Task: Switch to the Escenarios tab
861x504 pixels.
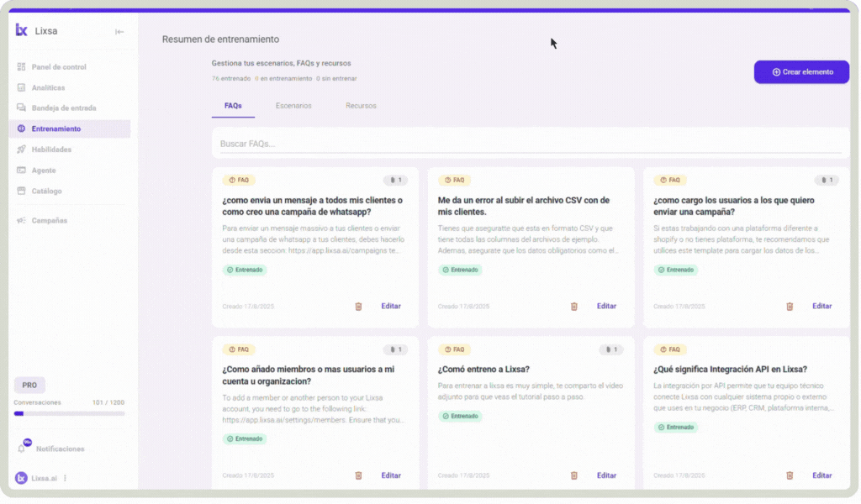Action: click(x=293, y=106)
